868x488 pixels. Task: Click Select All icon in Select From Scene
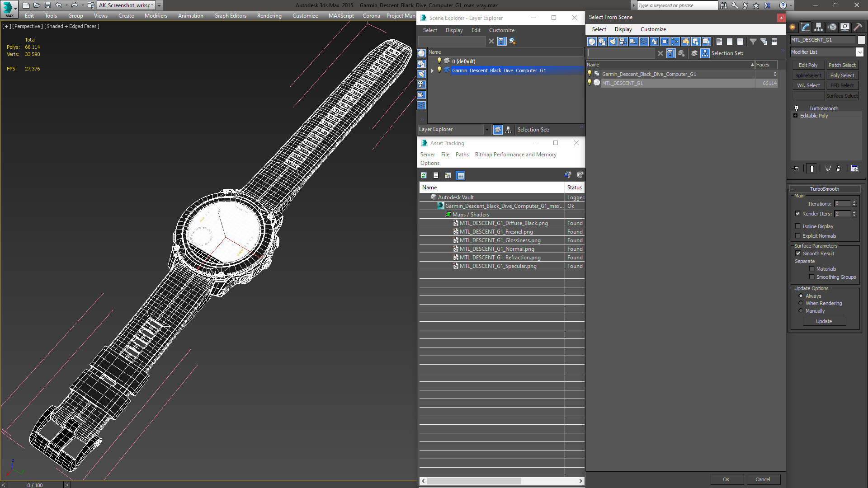click(x=719, y=42)
